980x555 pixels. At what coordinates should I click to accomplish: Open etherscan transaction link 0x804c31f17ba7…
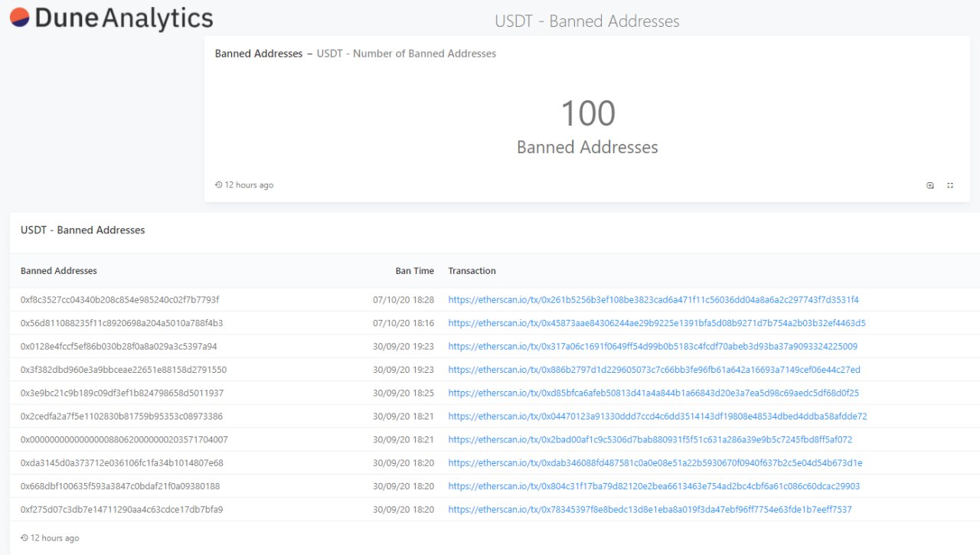[654, 486]
